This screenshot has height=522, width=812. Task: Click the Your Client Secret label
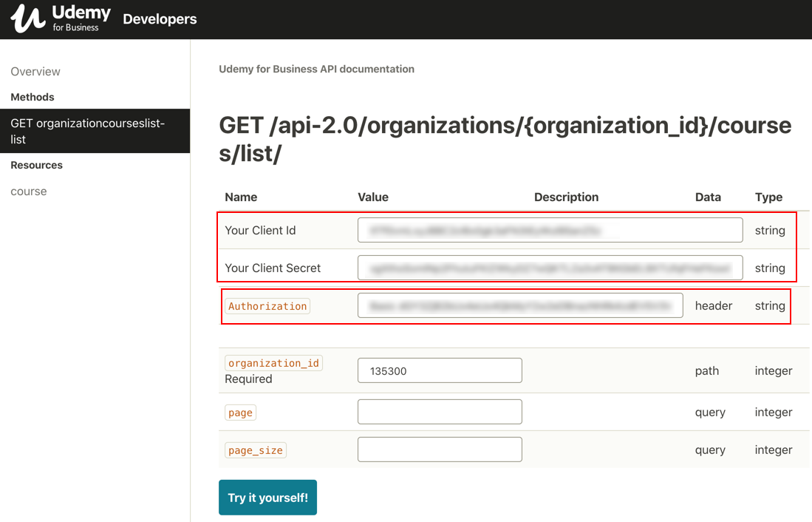273,268
